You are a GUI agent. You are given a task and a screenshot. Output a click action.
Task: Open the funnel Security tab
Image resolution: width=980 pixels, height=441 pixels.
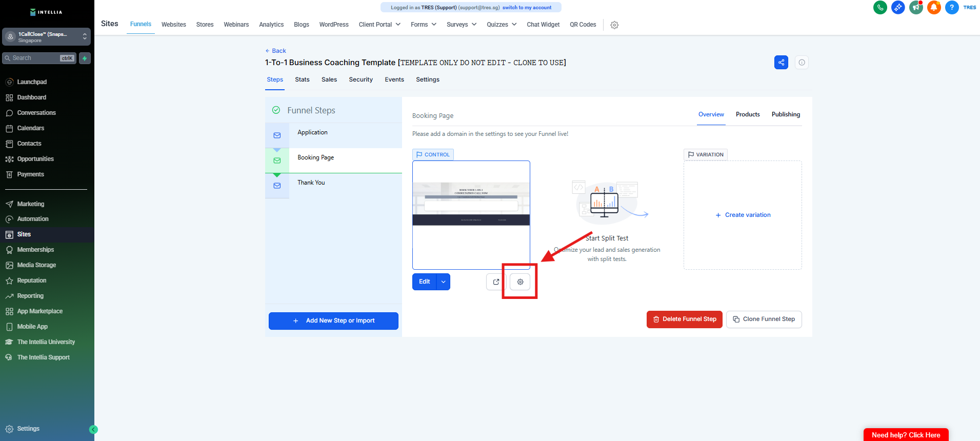[x=361, y=79]
